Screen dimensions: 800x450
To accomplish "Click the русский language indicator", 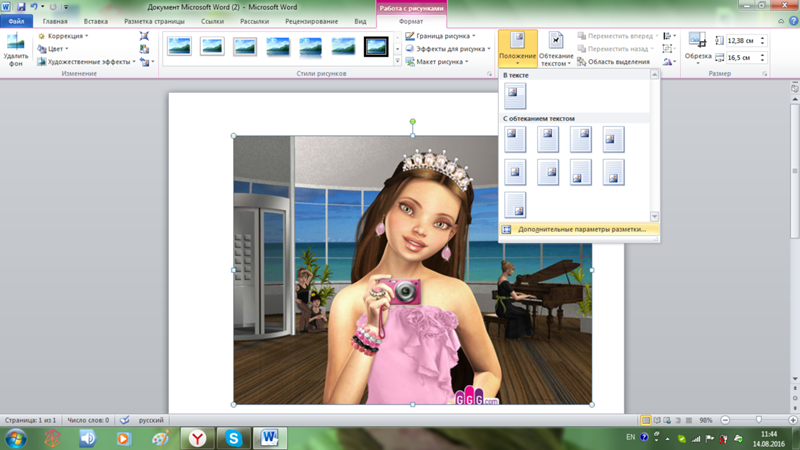I will 151,420.
